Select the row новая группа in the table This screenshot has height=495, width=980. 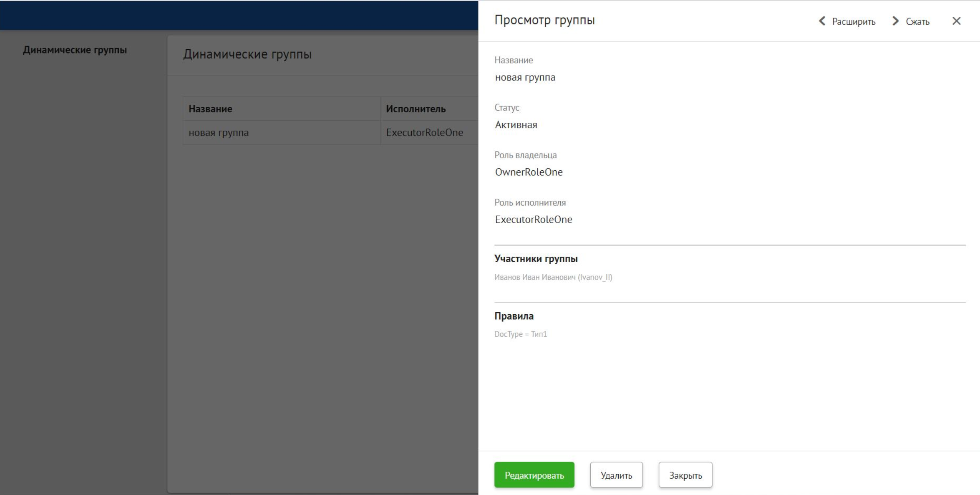219,132
